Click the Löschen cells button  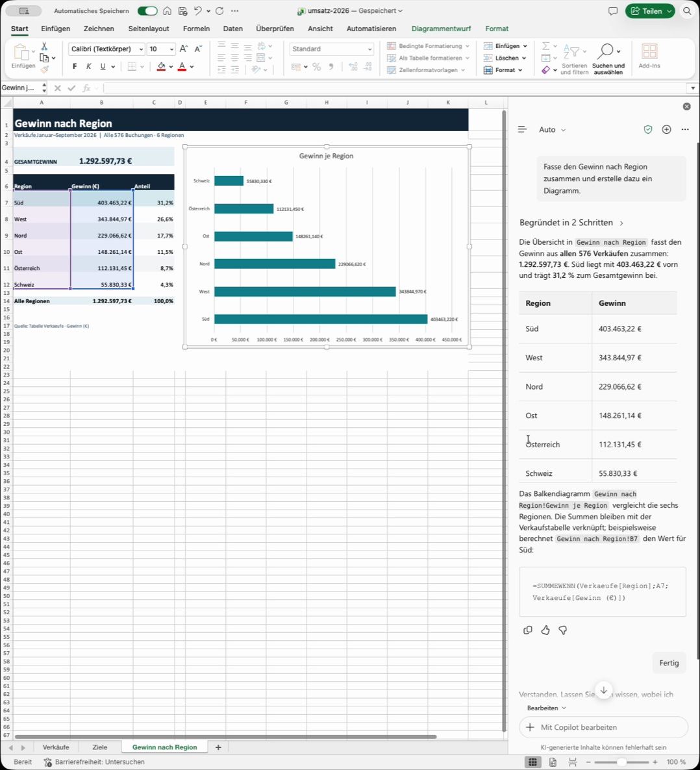[505, 58]
